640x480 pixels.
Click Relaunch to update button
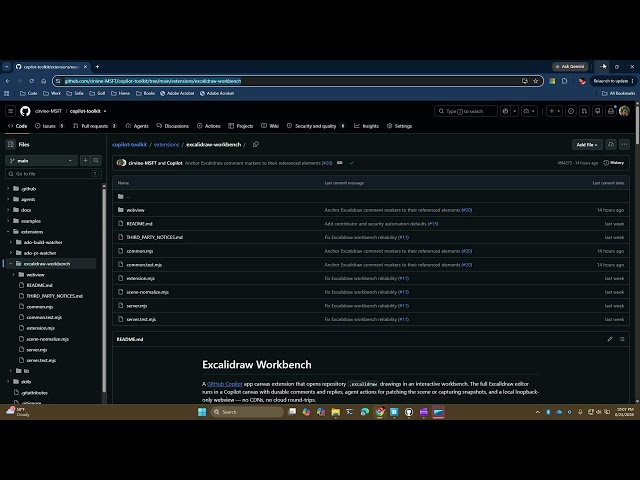[613, 81]
